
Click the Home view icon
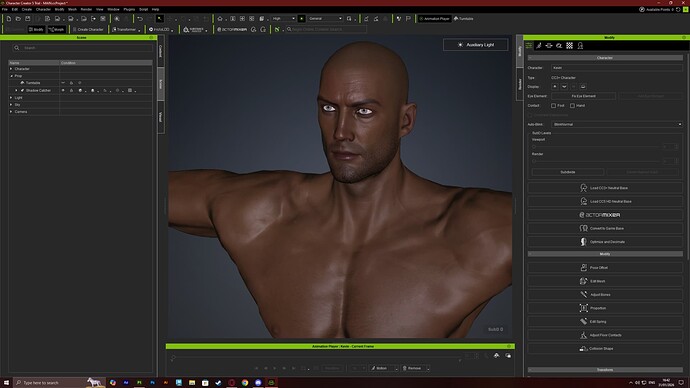point(220,19)
